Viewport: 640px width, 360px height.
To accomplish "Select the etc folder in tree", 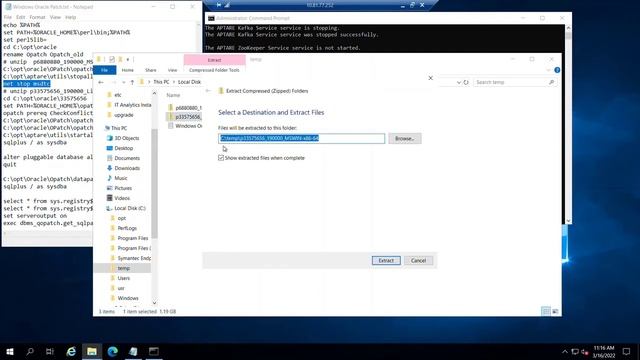I will [118, 95].
